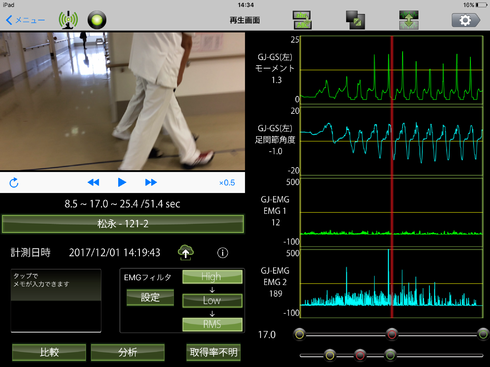Toggle the Low EMG filter
The width and height of the screenshot is (490, 367).
point(212,300)
